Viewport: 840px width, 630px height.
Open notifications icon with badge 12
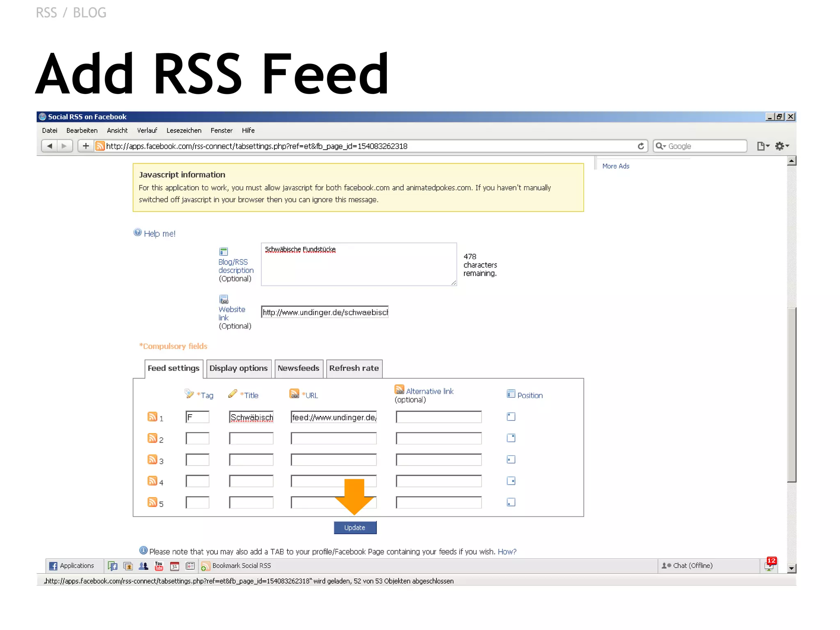pos(770,564)
